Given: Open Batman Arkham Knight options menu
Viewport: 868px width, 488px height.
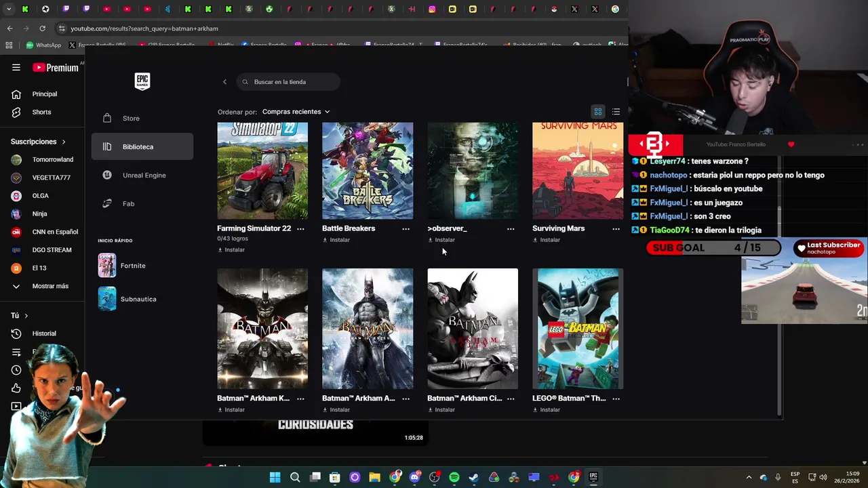Looking at the screenshot, I should (300, 399).
